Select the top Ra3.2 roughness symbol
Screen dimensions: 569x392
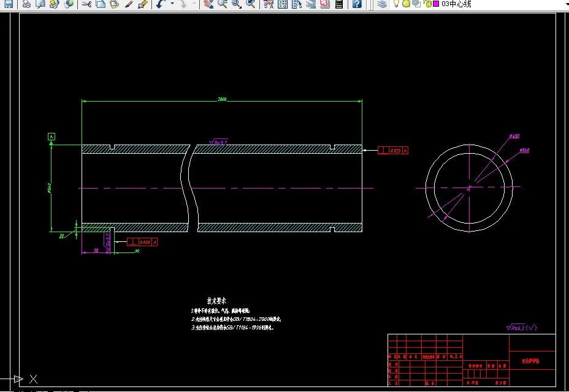(x=218, y=142)
